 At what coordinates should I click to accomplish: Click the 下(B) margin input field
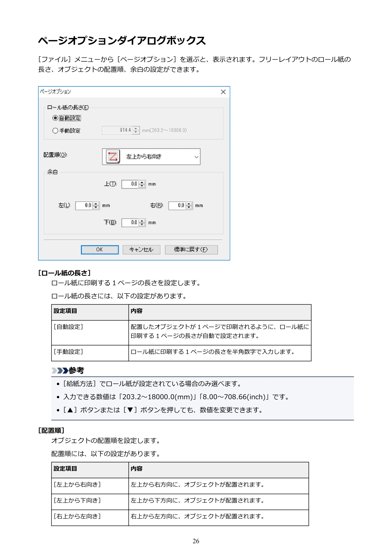click(x=130, y=222)
